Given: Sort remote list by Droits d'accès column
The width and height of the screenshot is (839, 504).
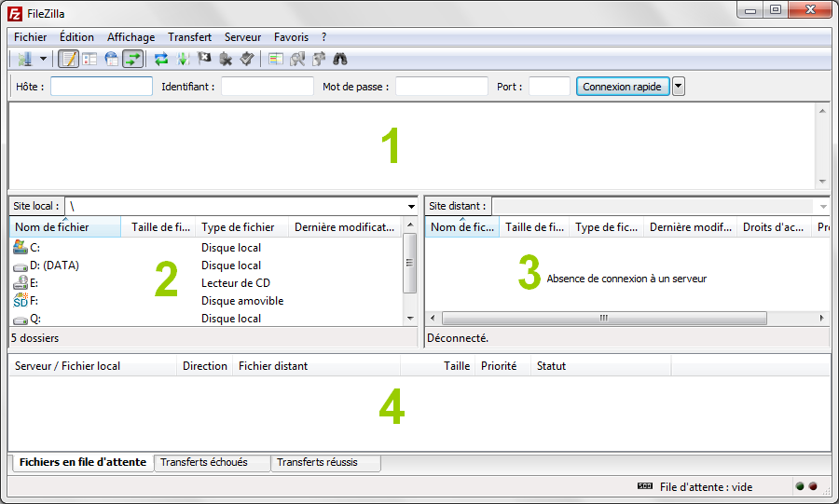Looking at the screenshot, I should click(774, 227).
